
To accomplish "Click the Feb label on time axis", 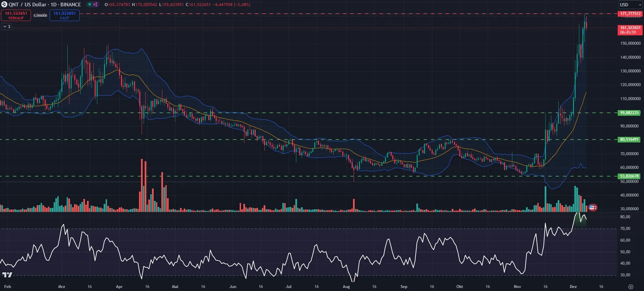I will (7, 287).
